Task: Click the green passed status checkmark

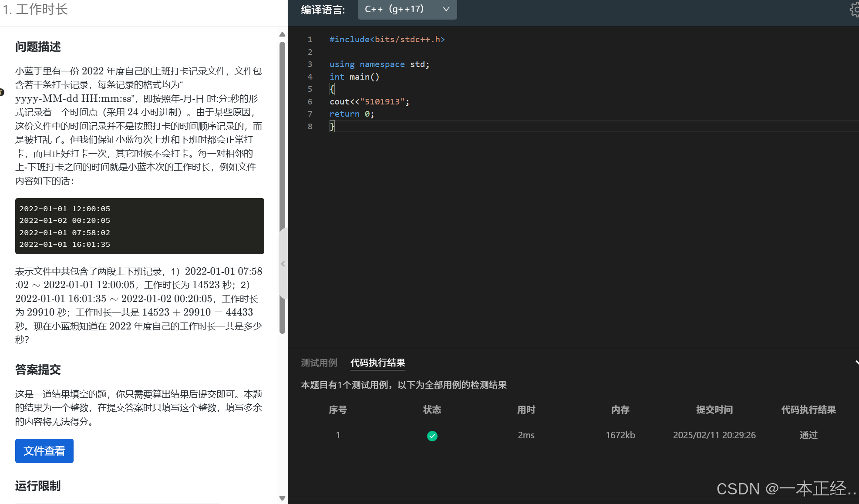Action: [432, 436]
